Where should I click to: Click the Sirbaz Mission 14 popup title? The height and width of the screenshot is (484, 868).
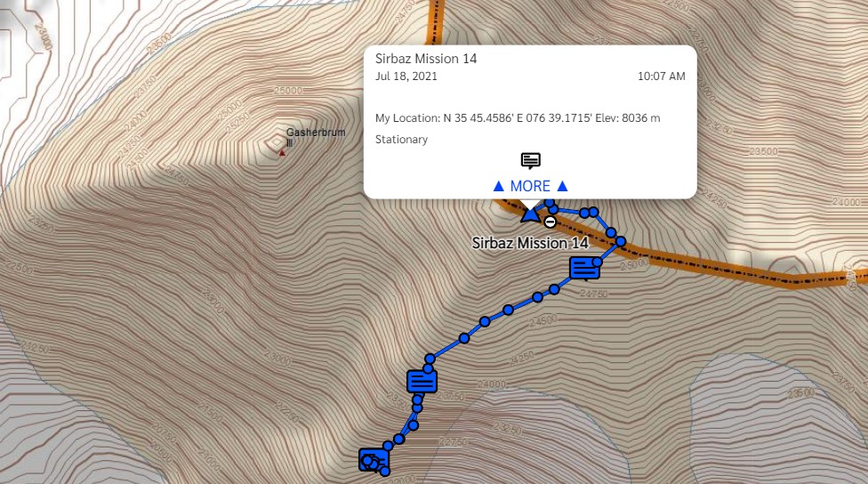426,59
